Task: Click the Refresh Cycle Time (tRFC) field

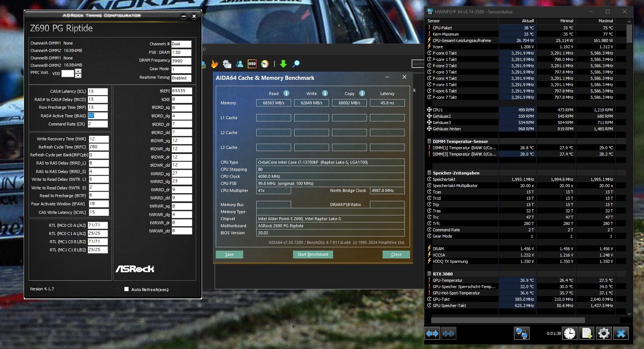Action: pyautogui.click(x=99, y=147)
